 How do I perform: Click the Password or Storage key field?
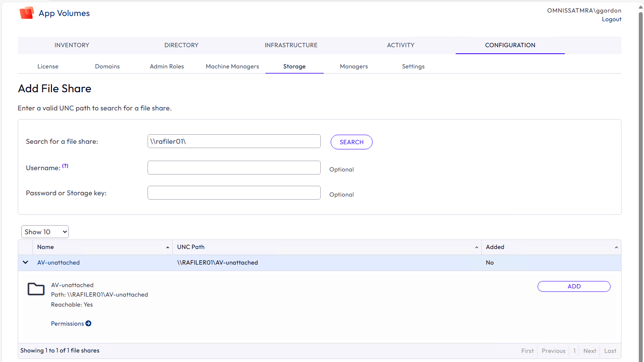(234, 193)
